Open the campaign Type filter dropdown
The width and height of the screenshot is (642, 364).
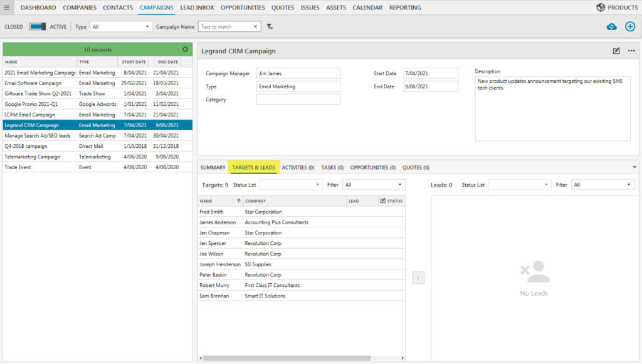[x=121, y=27]
